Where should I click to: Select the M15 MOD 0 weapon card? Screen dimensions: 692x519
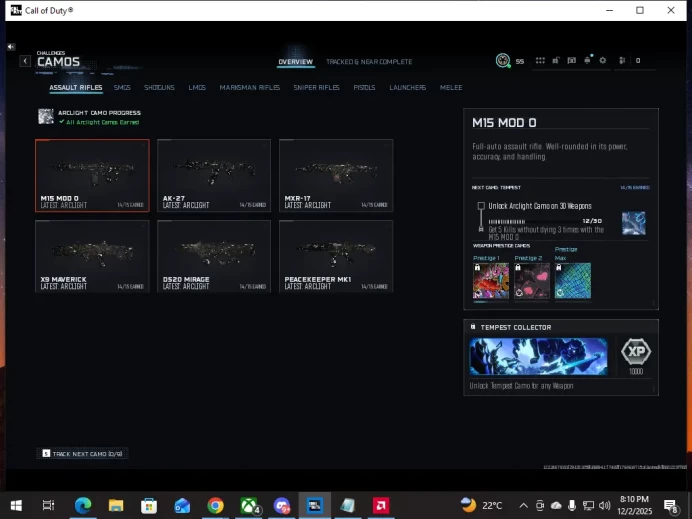coord(92,176)
